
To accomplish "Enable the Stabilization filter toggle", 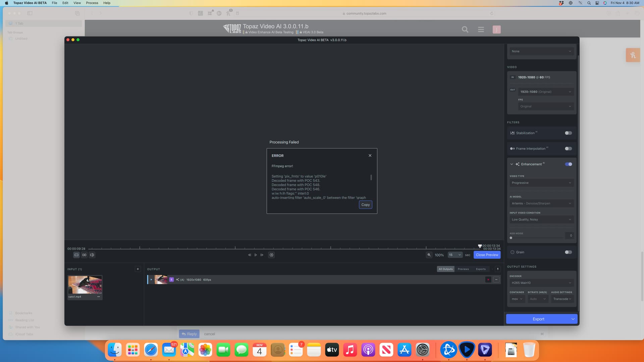I will pyautogui.click(x=568, y=133).
